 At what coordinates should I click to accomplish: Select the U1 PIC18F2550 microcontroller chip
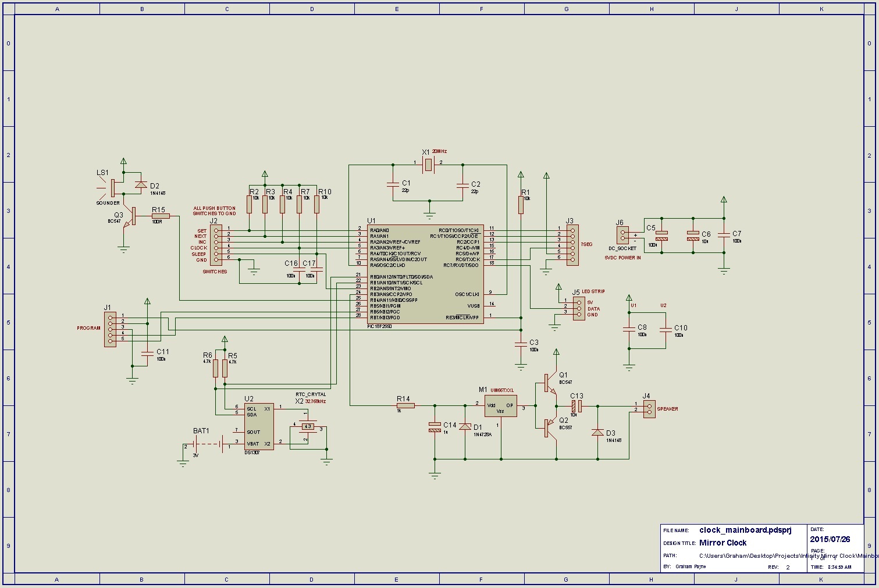tap(425, 274)
